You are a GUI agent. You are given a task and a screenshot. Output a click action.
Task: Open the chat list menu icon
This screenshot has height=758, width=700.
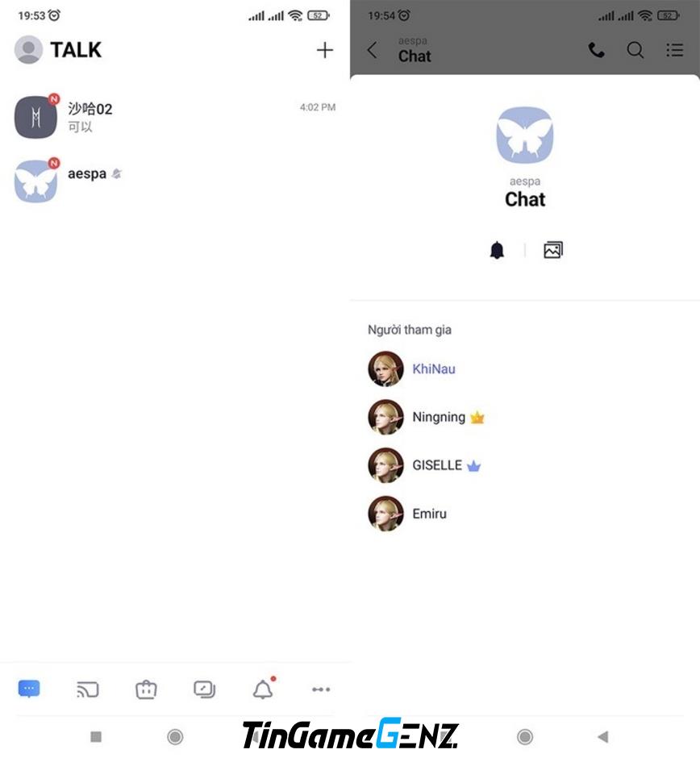pos(674,50)
